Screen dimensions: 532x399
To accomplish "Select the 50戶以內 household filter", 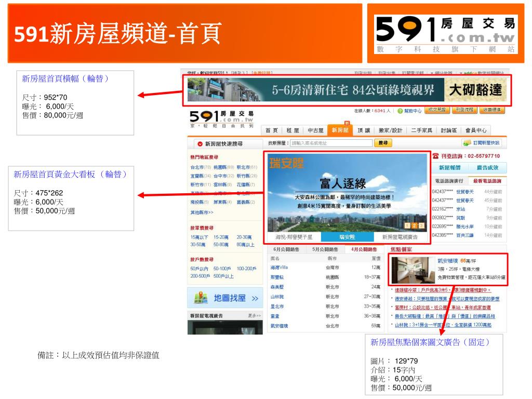I will pyautogui.click(x=199, y=269).
